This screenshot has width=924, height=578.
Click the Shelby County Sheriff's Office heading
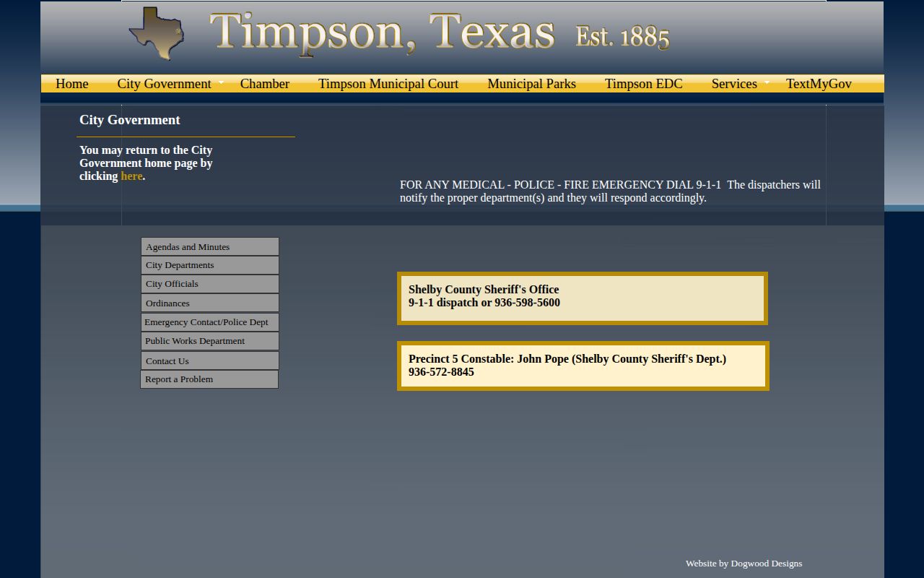(x=484, y=290)
